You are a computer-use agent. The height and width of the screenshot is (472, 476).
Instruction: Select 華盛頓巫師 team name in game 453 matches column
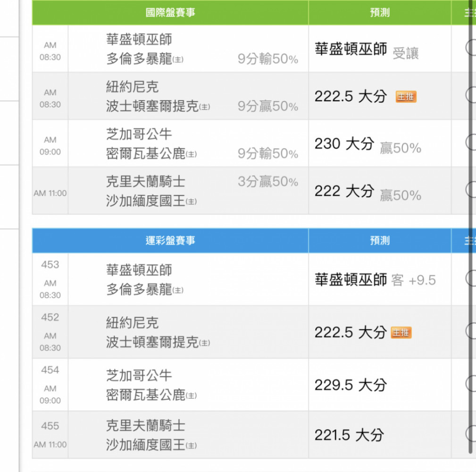139,270
